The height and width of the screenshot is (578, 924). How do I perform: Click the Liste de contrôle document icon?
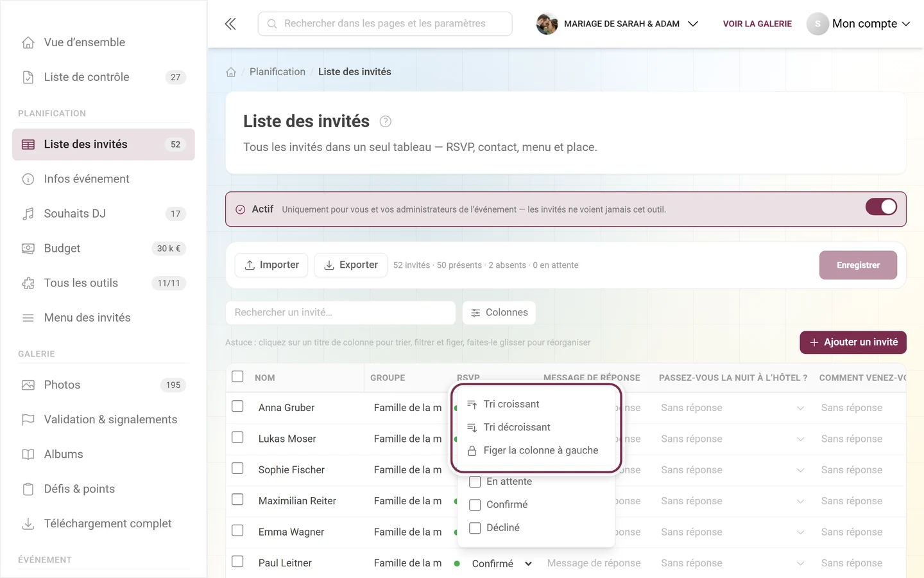[x=28, y=77]
